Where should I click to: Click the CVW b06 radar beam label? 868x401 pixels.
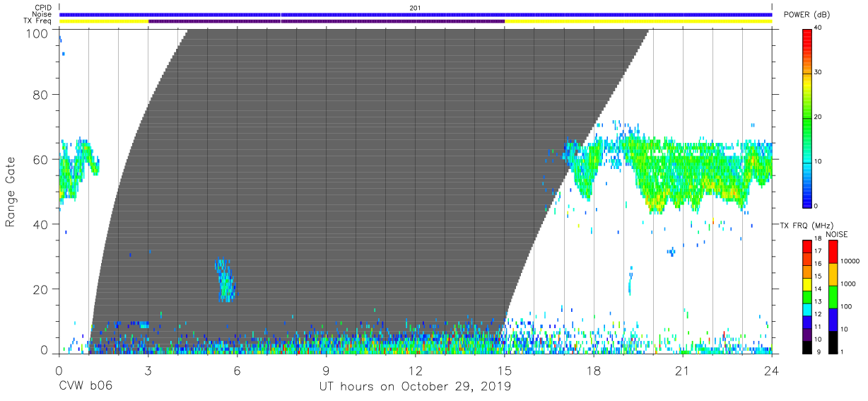pyautogui.click(x=85, y=387)
